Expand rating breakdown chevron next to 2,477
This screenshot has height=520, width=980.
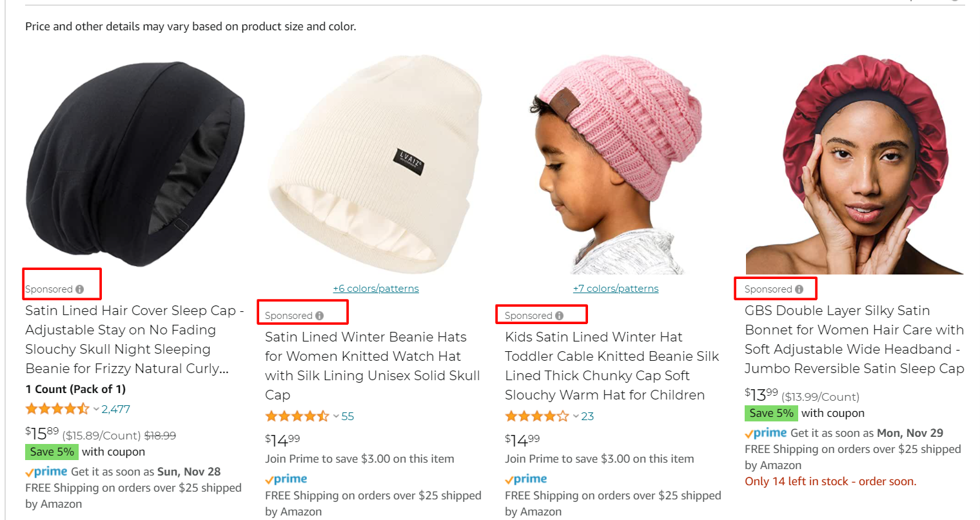pyautogui.click(x=96, y=409)
